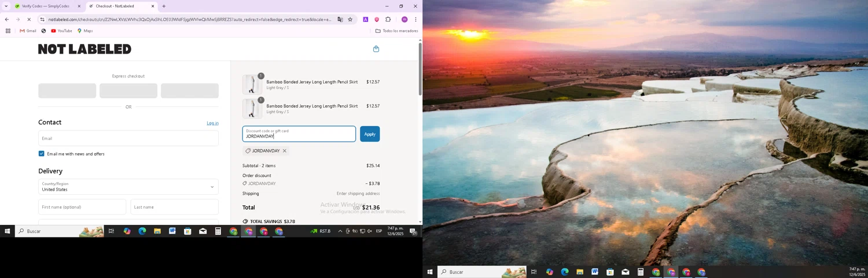This screenshot has width=868, height=278.
Task: Click the TOTAL SAVINGS $3.78 line
Action: (x=269, y=221)
